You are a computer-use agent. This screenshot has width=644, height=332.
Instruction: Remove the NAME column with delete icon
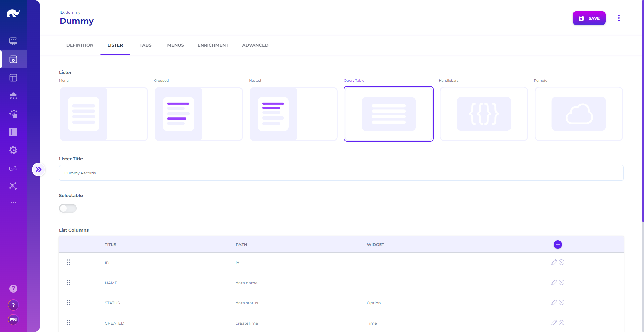[561, 282]
